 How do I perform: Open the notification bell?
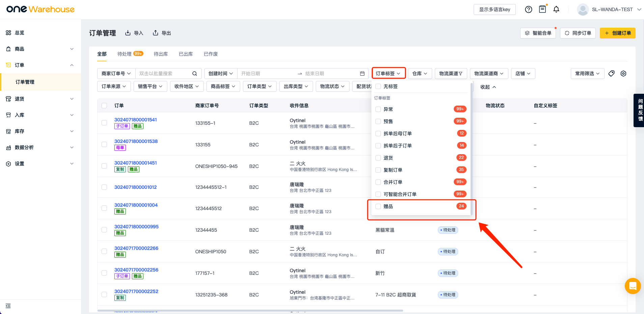556,9
